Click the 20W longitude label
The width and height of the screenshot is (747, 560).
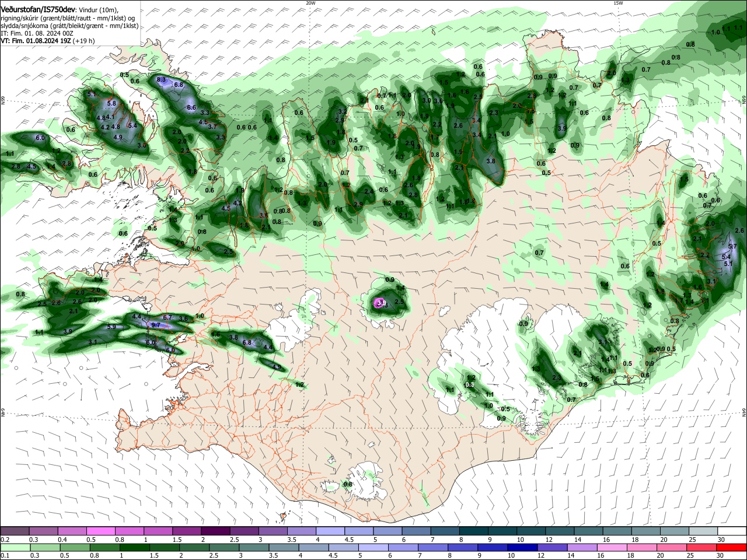pyautogui.click(x=310, y=3)
